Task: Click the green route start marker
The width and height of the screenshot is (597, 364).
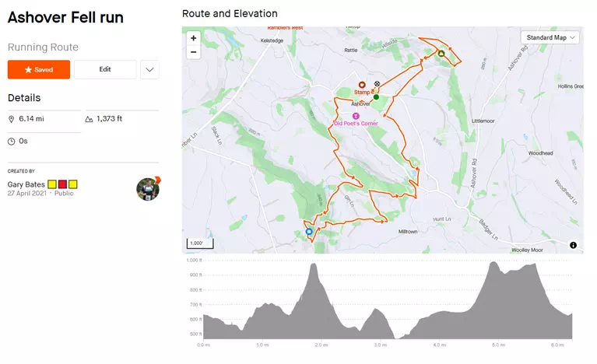Action: [375, 97]
